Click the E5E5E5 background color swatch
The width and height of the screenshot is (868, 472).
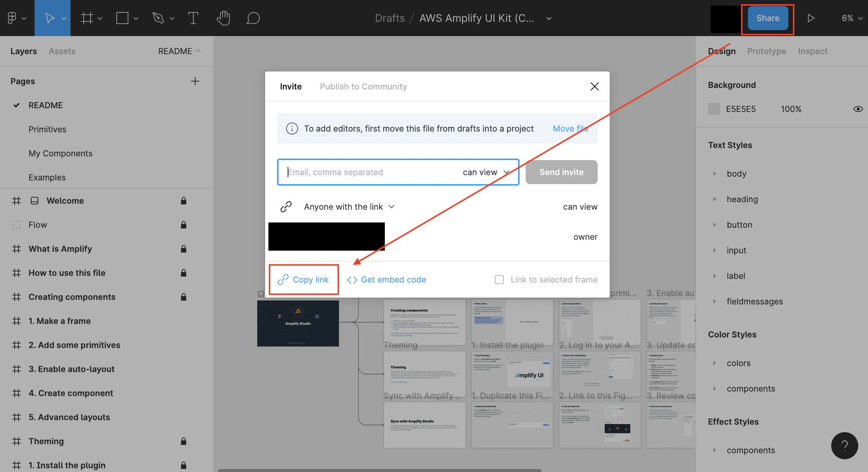pyautogui.click(x=714, y=109)
